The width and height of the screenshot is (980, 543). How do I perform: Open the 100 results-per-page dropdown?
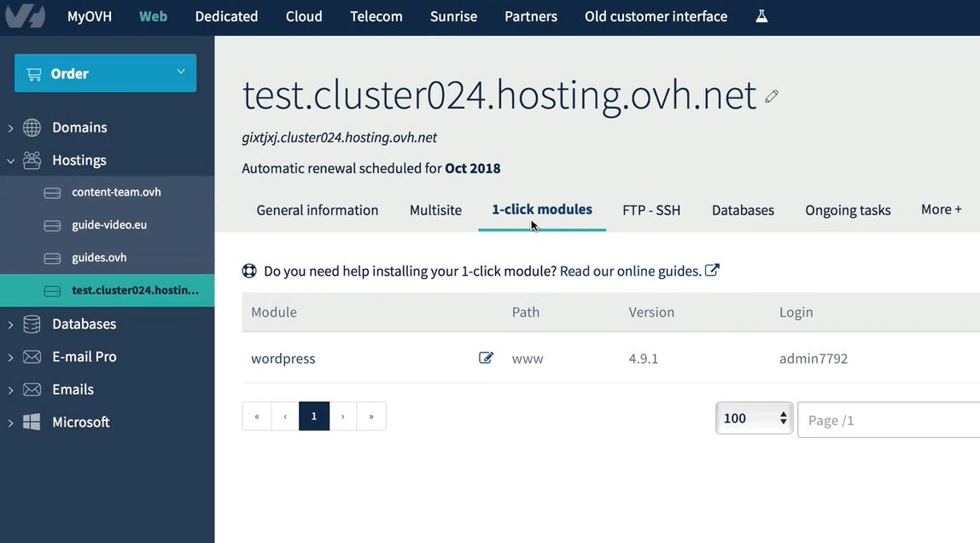point(755,418)
